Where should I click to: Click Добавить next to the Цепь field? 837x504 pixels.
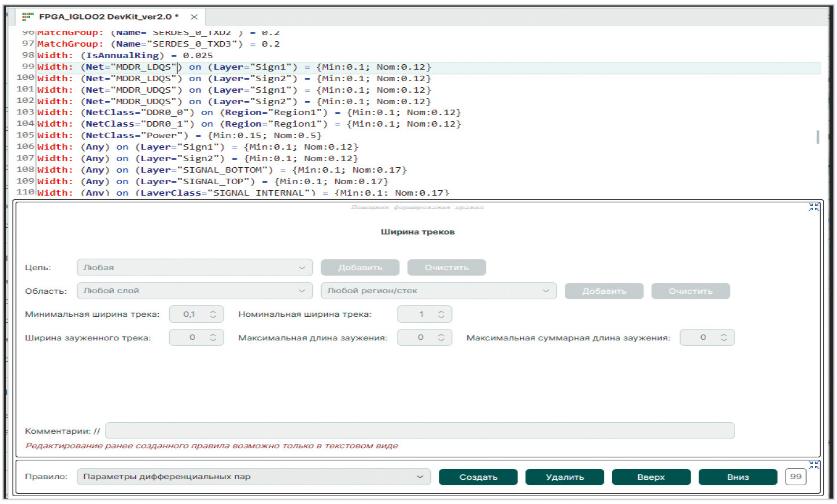pyautogui.click(x=360, y=267)
